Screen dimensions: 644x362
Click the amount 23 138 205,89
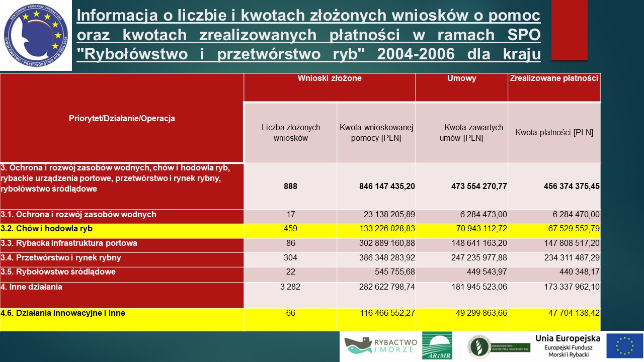(389, 215)
